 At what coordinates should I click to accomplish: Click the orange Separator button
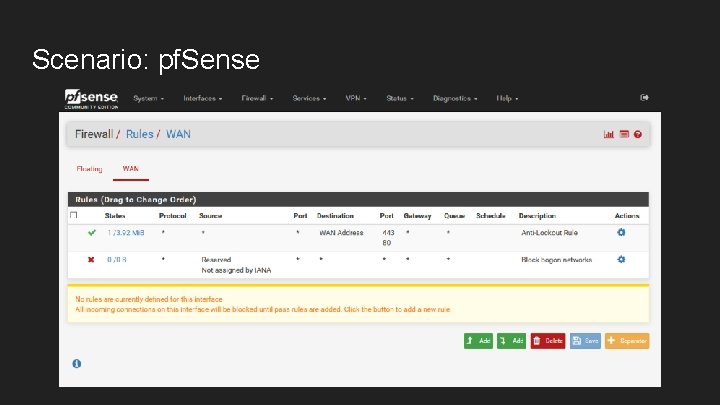click(x=627, y=341)
